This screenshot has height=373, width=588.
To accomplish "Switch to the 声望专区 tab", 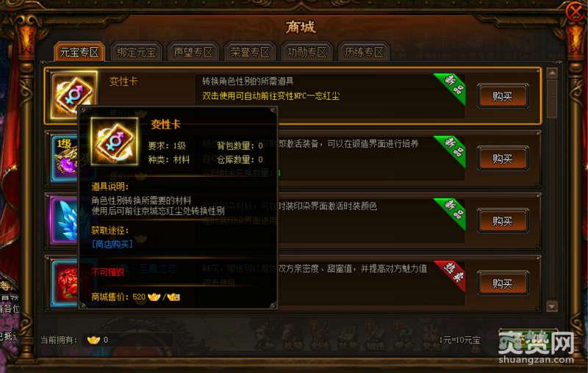I will click(193, 52).
